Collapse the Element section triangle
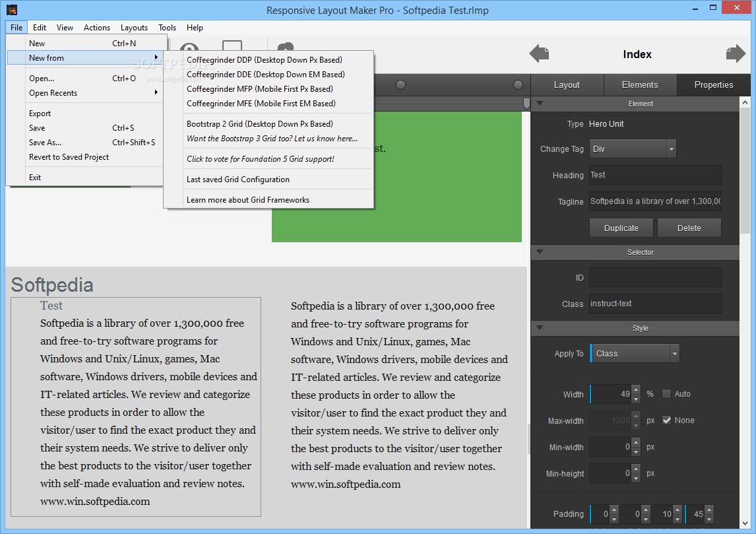 coord(540,103)
